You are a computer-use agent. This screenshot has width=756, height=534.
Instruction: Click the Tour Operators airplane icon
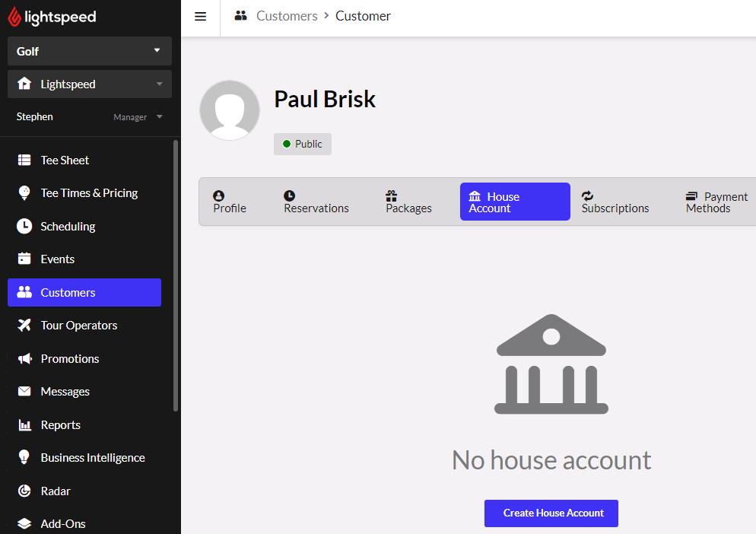[24, 325]
